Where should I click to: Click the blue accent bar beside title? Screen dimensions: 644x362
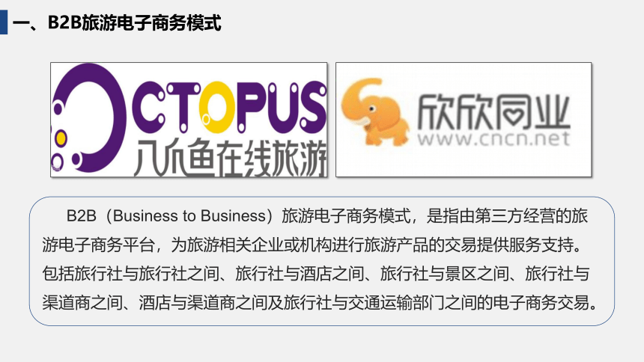point(4,22)
